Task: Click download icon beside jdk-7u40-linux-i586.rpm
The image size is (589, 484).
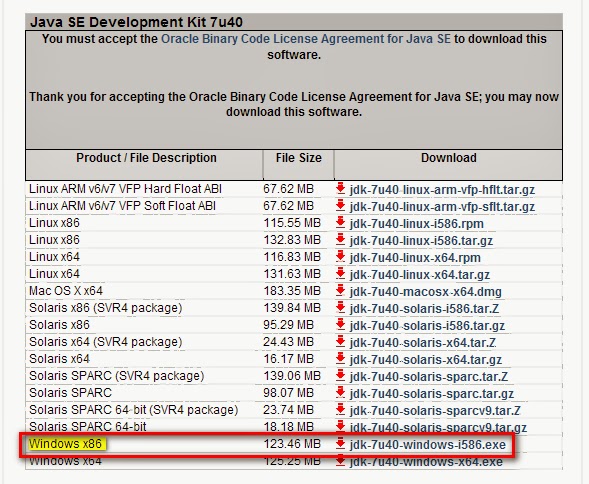Action: pyautogui.click(x=340, y=222)
